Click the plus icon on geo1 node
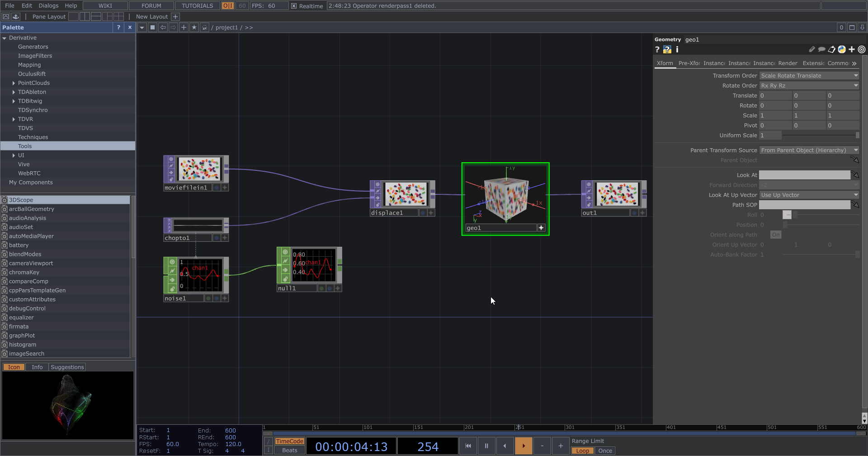The width and height of the screenshot is (868, 456). click(x=541, y=228)
